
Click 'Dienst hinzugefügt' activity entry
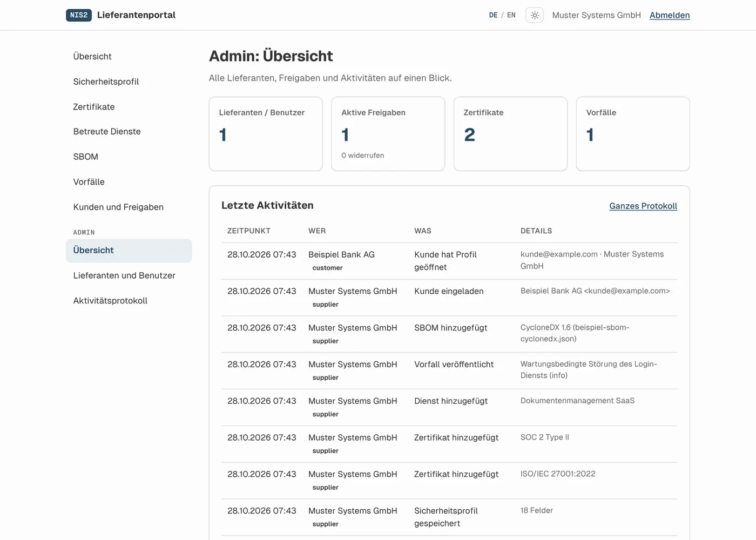pos(451,401)
